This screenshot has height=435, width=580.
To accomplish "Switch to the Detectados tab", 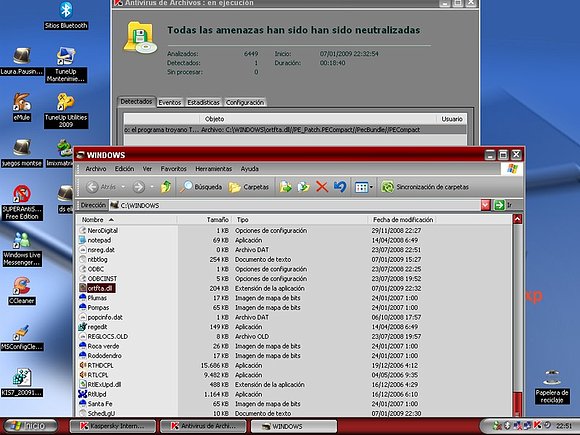I will point(136,102).
